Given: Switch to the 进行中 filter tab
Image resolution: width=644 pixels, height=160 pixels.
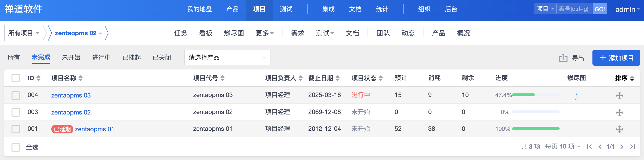Looking at the screenshot, I should (x=101, y=57).
